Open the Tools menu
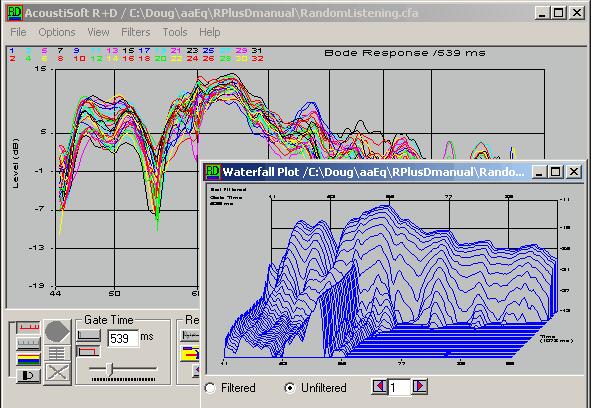 (175, 32)
